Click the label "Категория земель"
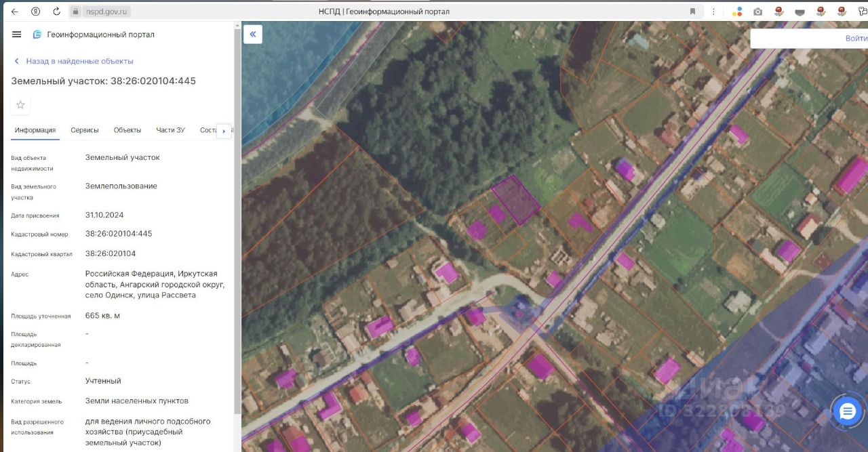Screen dimensions: 868x452 37,401
